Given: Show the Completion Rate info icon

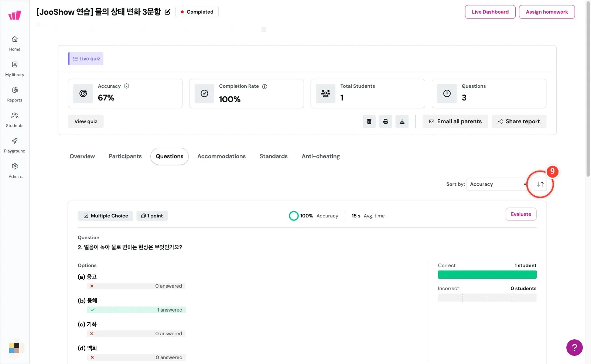Looking at the screenshot, I should point(264,86).
